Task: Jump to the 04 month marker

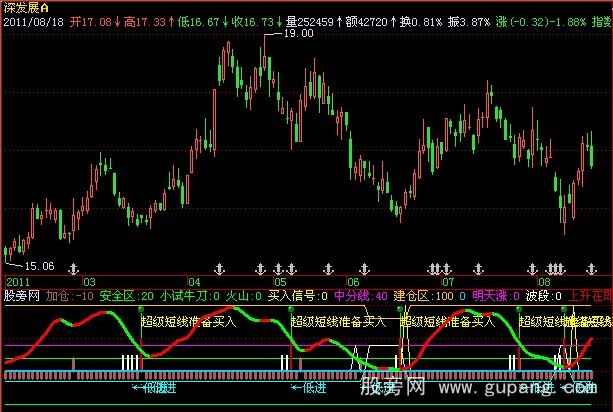Action: (194, 282)
